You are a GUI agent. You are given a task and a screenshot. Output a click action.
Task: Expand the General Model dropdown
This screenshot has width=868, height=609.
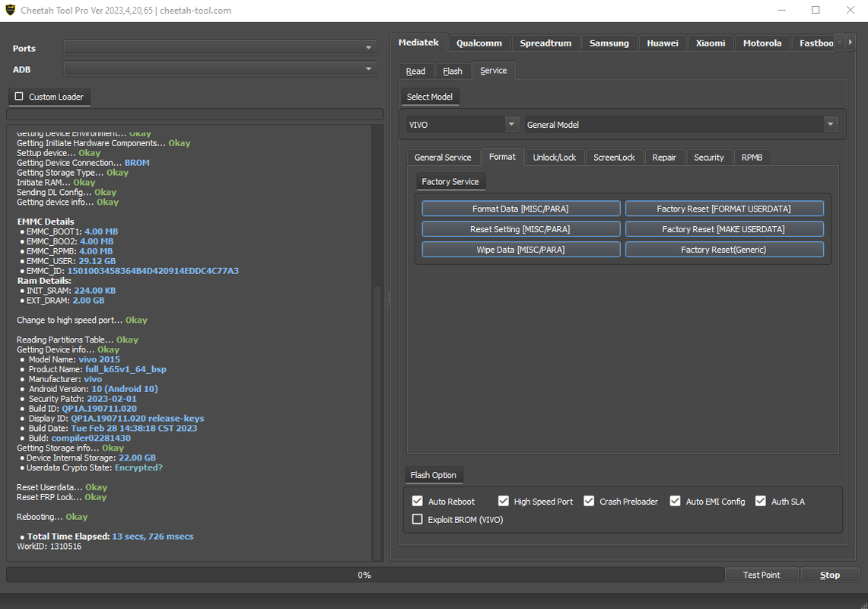click(681, 124)
